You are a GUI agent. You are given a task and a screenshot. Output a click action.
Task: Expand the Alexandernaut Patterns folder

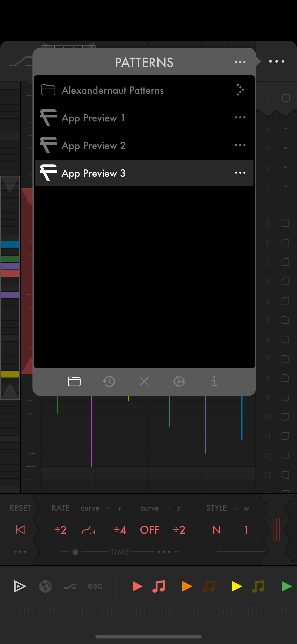tap(240, 90)
